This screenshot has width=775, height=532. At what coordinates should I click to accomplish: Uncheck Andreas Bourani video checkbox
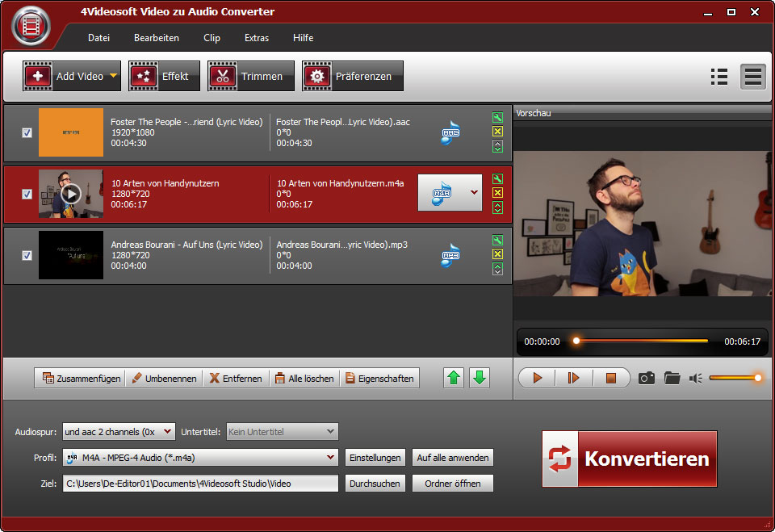[x=27, y=255]
